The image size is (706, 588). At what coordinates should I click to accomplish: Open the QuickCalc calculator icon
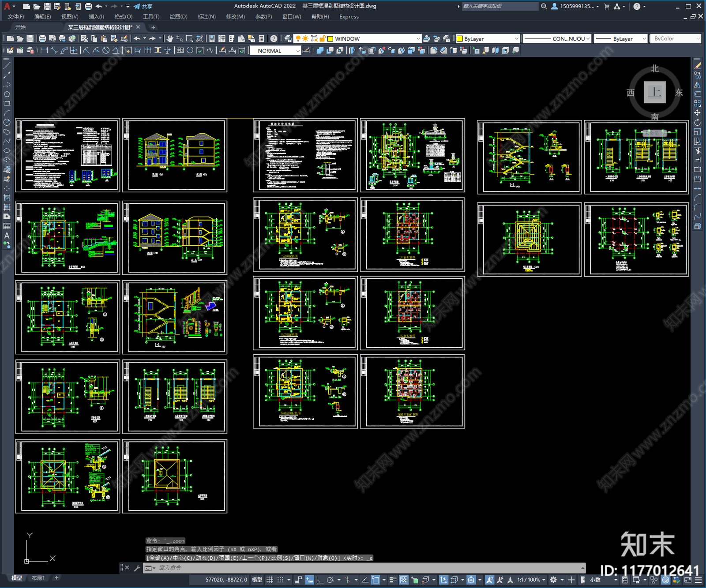click(x=261, y=39)
